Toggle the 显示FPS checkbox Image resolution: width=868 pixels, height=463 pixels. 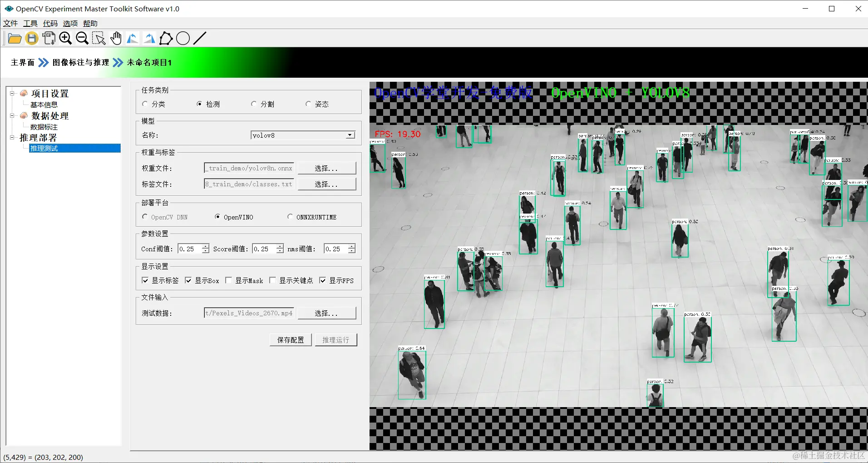coord(322,280)
